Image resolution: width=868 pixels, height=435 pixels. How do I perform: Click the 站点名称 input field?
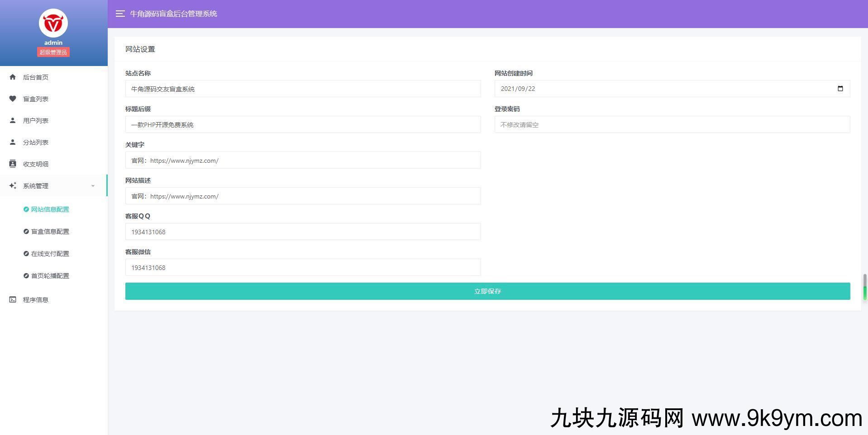[303, 89]
